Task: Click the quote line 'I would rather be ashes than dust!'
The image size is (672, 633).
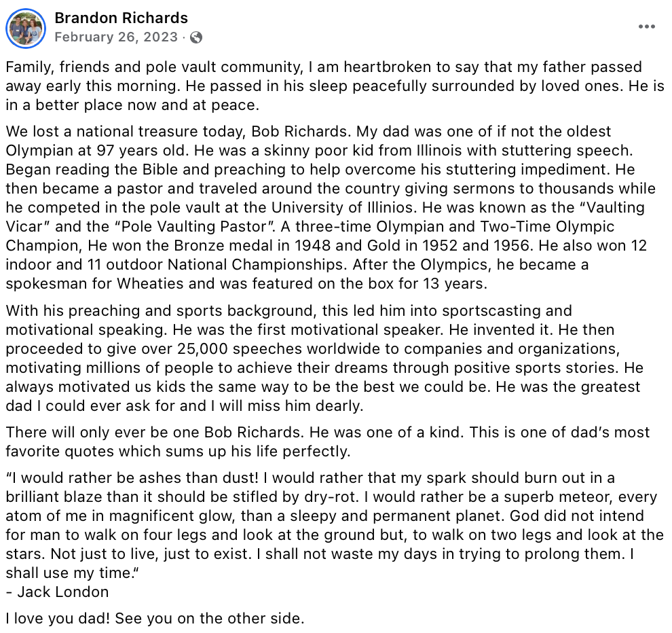Action: [x=135, y=477]
